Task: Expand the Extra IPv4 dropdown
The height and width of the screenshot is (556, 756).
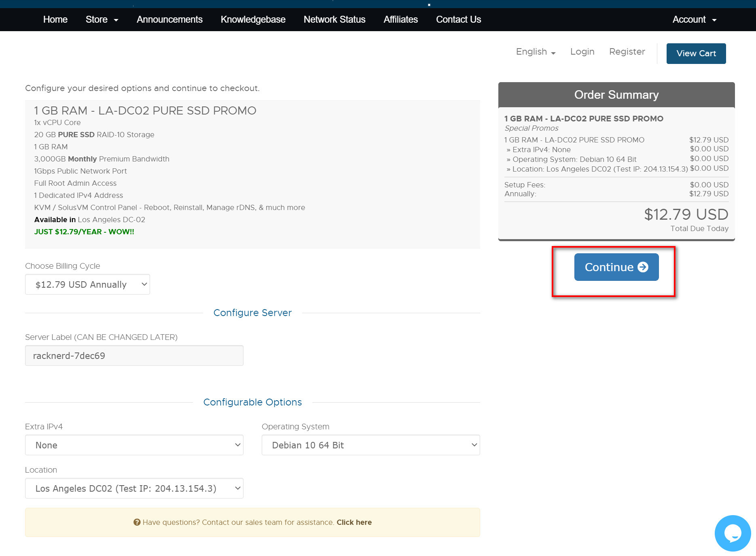Action: point(134,445)
